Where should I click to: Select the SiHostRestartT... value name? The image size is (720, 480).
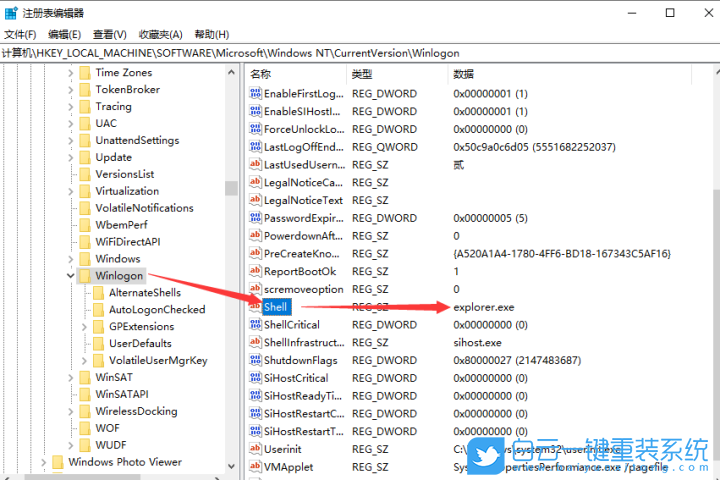click(x=304, y=431)
